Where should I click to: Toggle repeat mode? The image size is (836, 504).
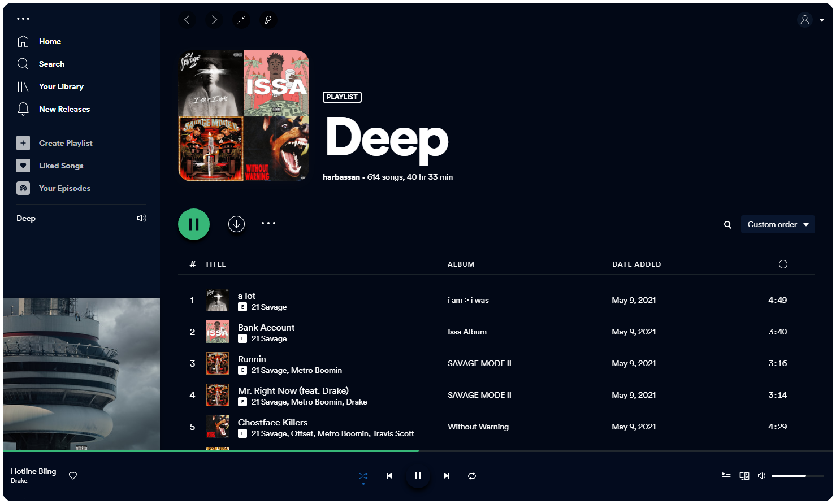(472, 476)
